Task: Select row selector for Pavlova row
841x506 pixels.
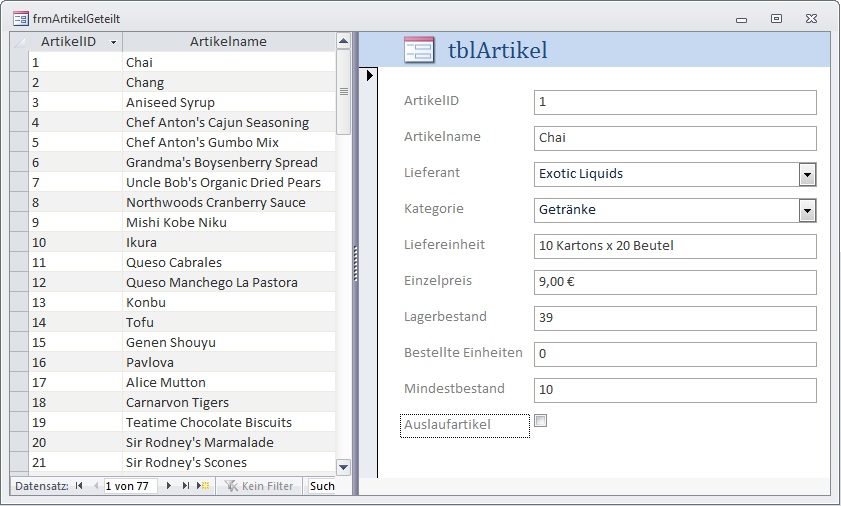Action: pyautogui.click(x=19, y=363)
